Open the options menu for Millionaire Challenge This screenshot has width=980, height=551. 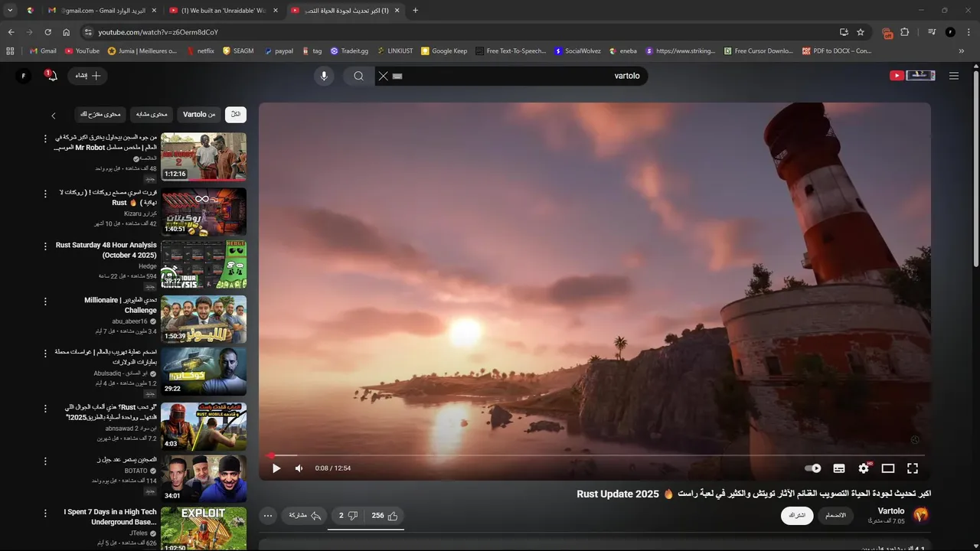(x=45, y=302)
